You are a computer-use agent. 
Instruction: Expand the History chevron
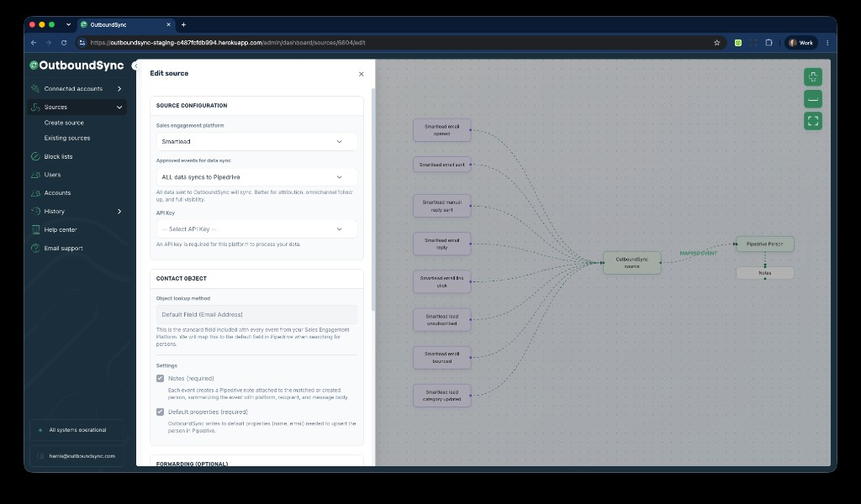(119, 211)
